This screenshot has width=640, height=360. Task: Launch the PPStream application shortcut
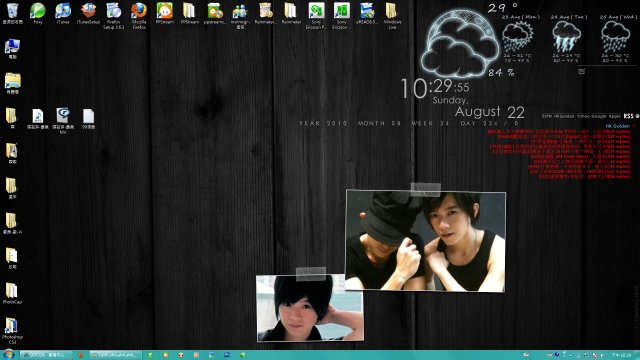click(x=164, y=13)
